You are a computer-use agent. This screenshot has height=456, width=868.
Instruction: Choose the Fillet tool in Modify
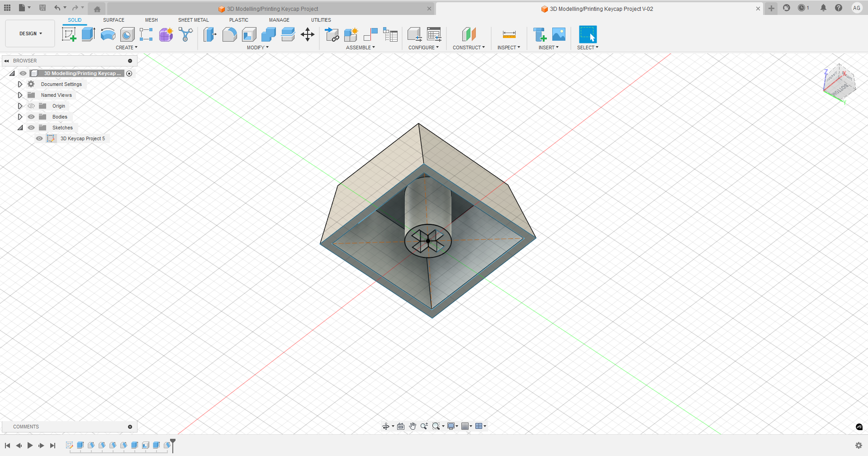(x=229, y=34)
